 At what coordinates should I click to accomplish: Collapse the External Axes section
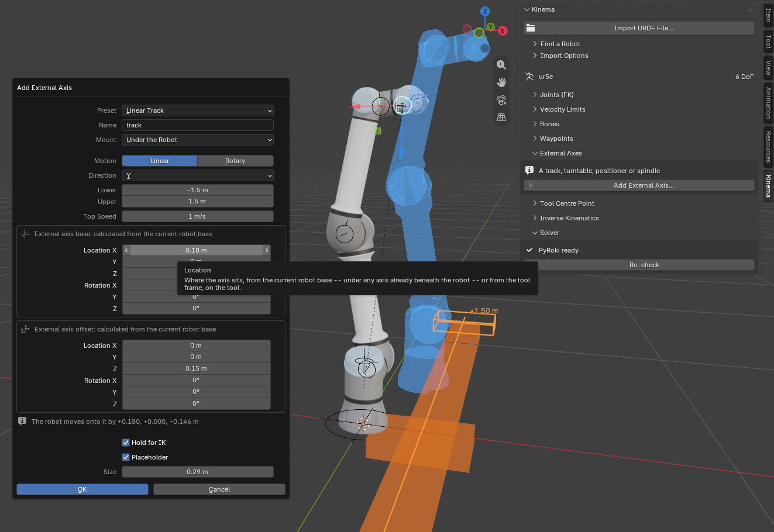click(x=560, y=153)
